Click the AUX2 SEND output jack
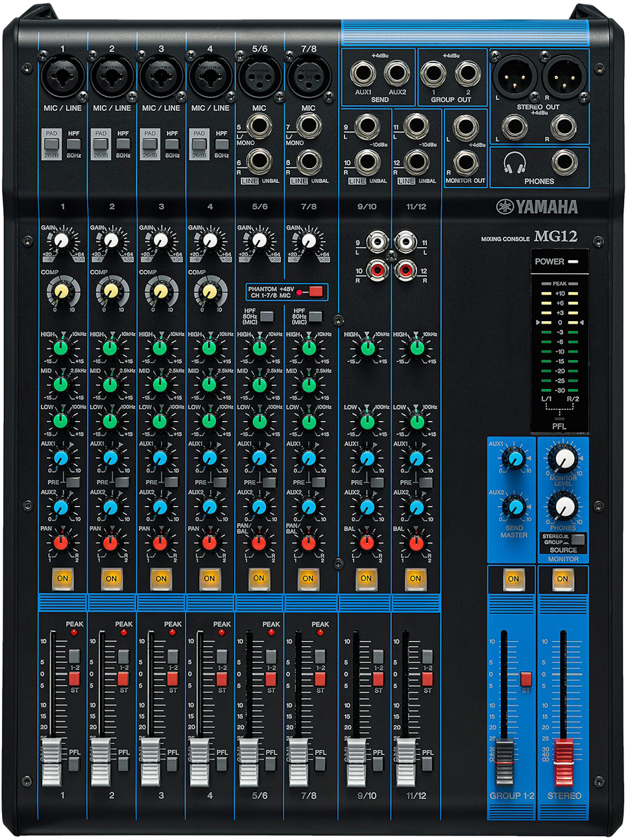This screenshot has width=628, height=840. pyautogui.click(x=396, y=73)
